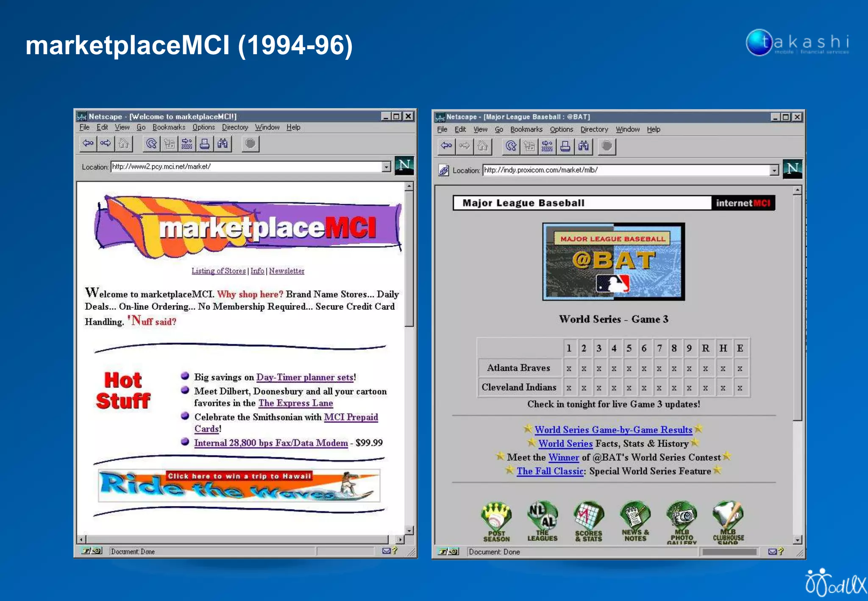
Task: Open World Series Game-by-Game Results link
Action: tap(613, 430)
